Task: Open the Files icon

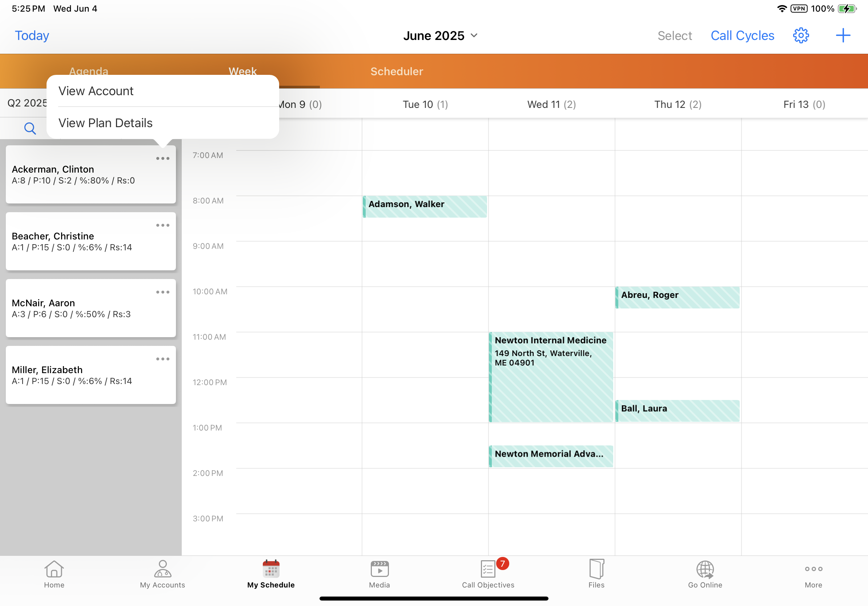Action: click(x=596, y=574)
